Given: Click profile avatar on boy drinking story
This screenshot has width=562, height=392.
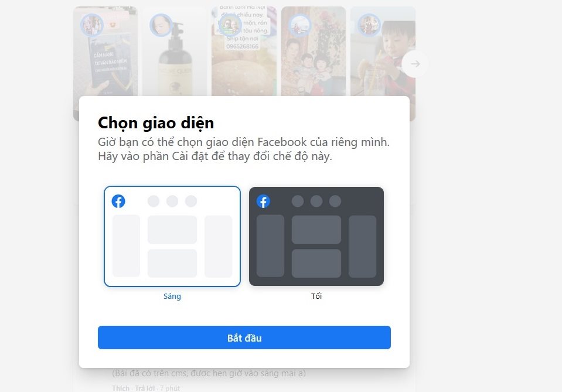Looking at the screenshot, I should [x=369, y=25].
